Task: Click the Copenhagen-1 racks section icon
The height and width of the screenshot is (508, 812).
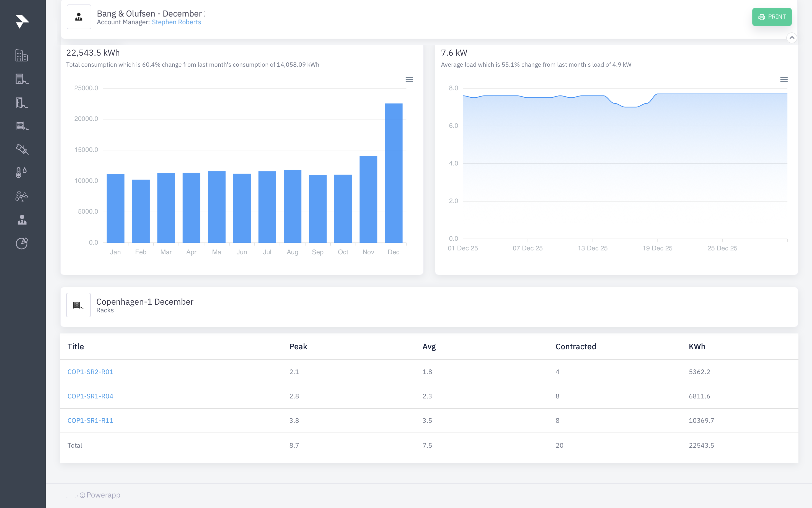Action: tap(78, 305)
